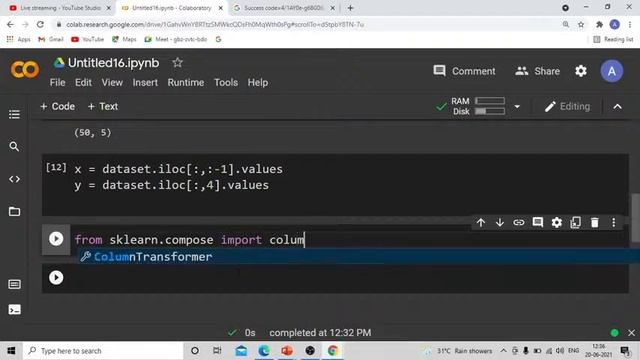640x360 pixels.
Task: Switch to the Live streaming YouTube Studio tab
Action: 60,8
